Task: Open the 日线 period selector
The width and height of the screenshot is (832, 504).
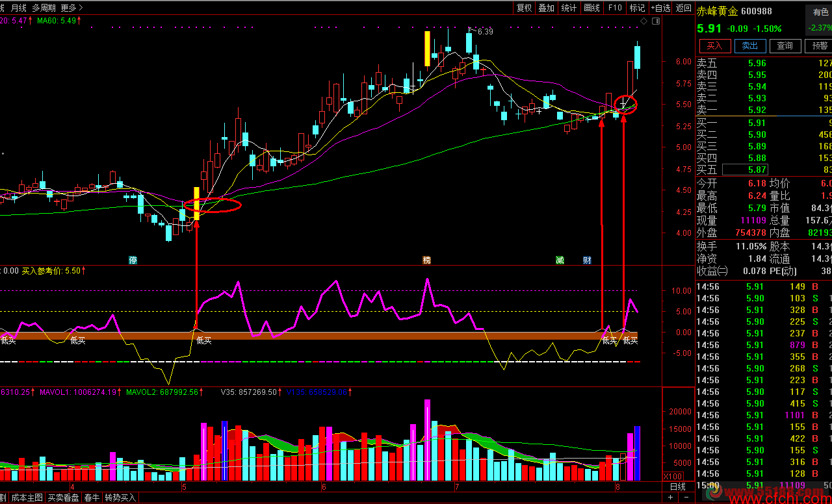Action: pos(677,486)
